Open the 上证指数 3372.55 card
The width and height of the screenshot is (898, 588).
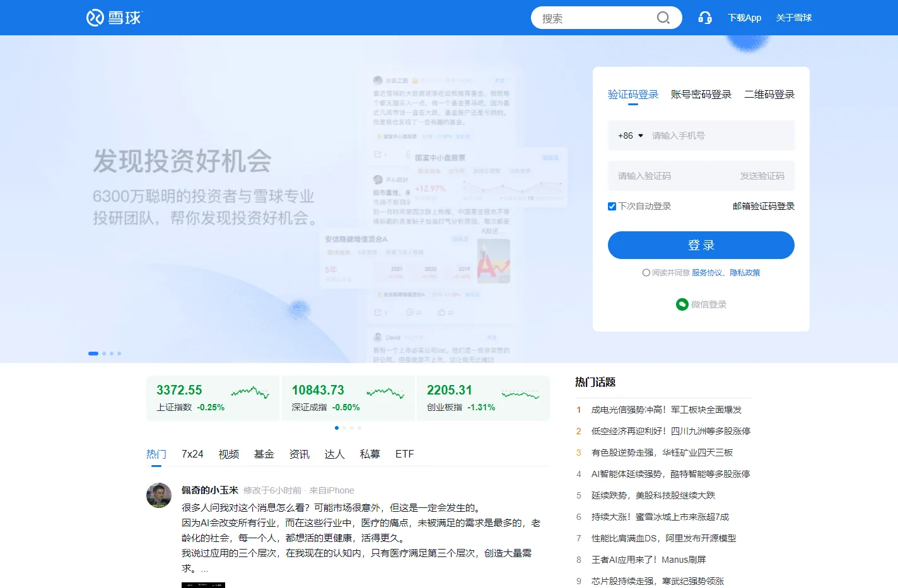click(x=213, y=398)
